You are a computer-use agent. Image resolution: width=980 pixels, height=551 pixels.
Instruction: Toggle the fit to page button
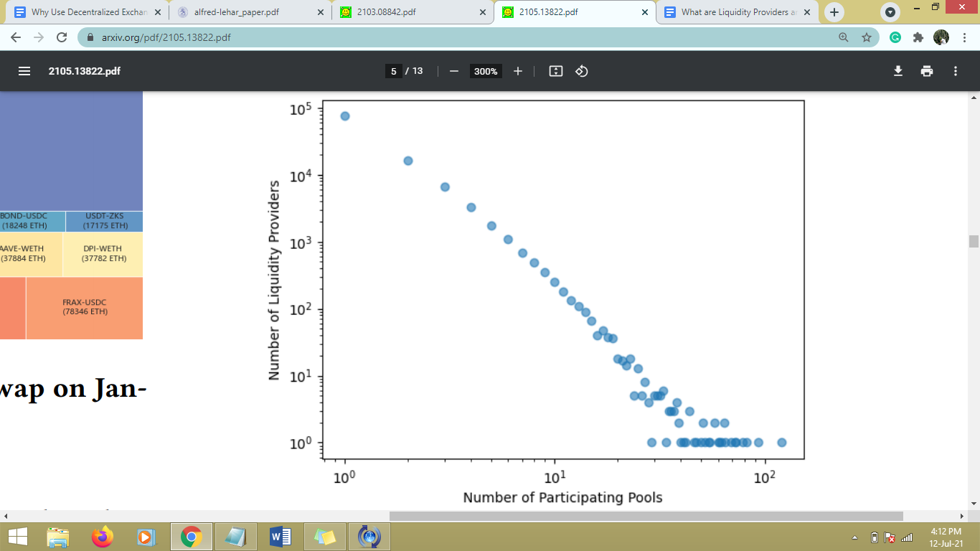555,71
